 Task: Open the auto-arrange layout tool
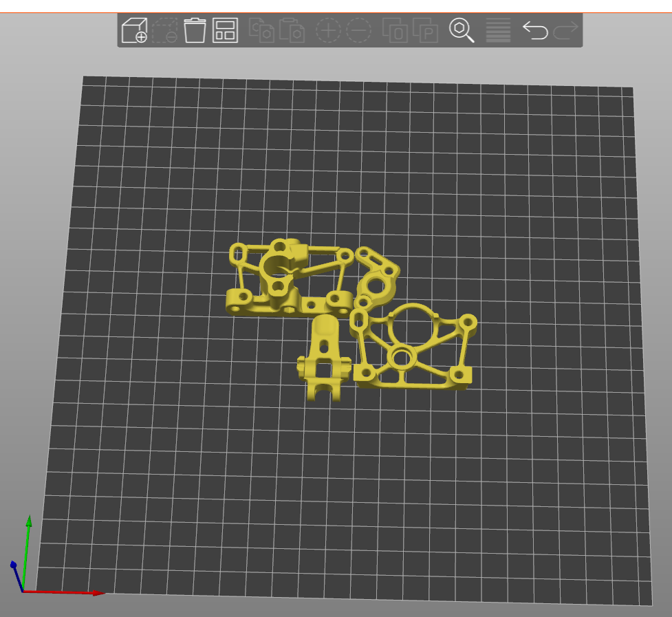click(224, 31)
